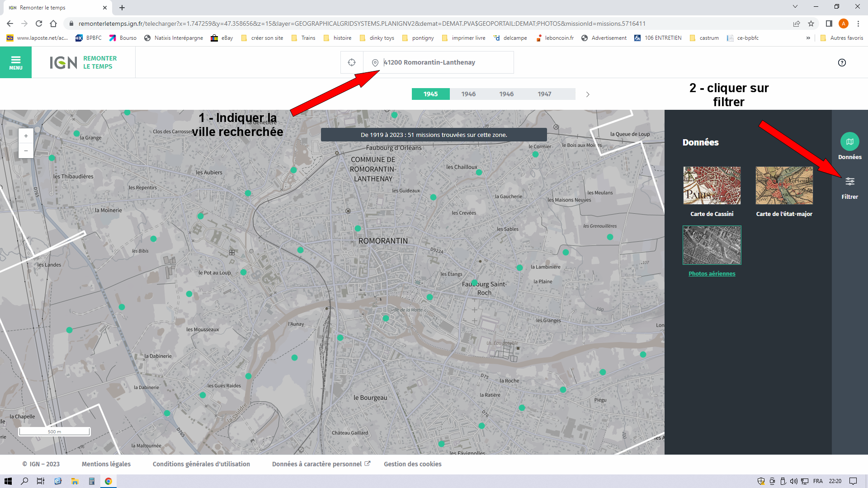Click the green mission dot near la Grange
868x488 pixels.
click(76, 133)
